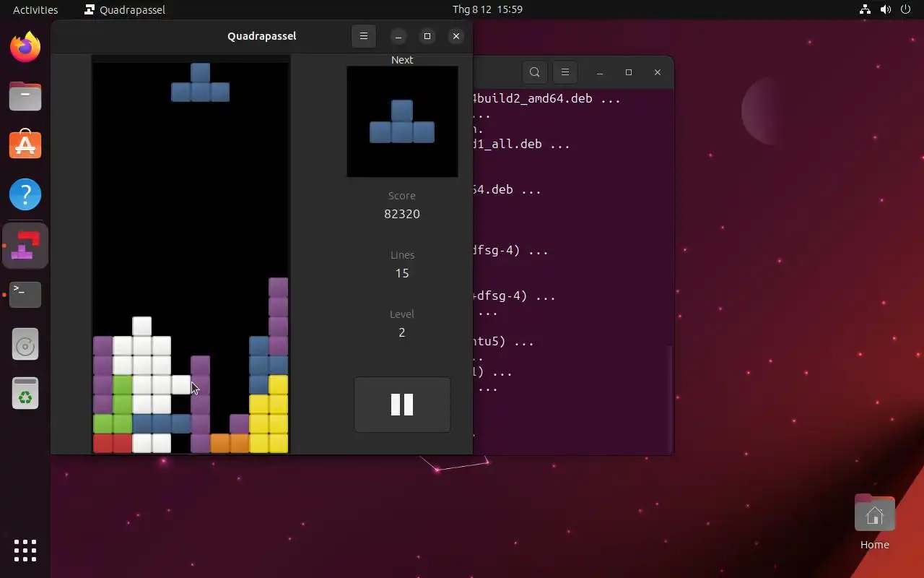Click the power icon in the system tray
The height and width of the screenshot is (578, 924).
(906, 9)
